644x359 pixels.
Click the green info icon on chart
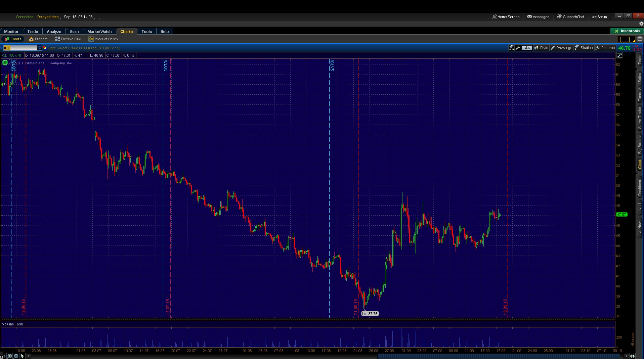click(5, 62)
